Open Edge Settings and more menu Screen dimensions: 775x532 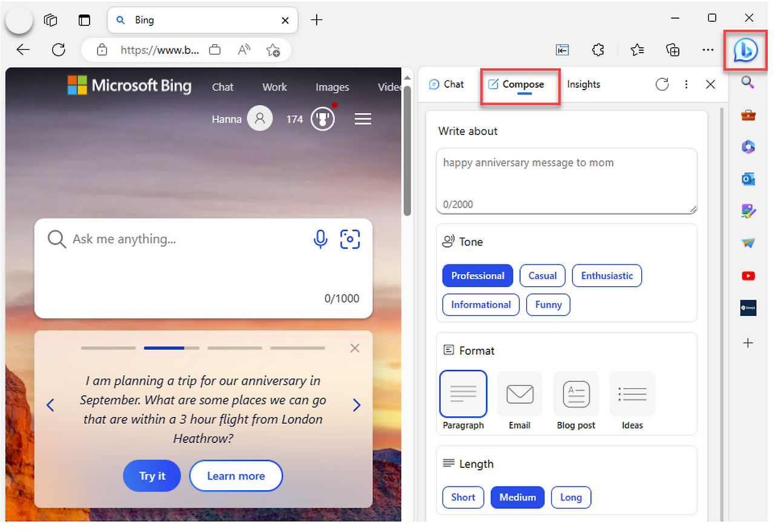click(708, 50)
